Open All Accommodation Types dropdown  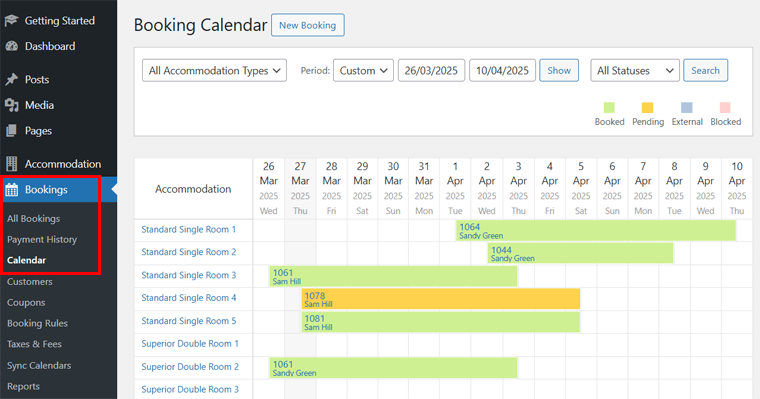point(214,71)
